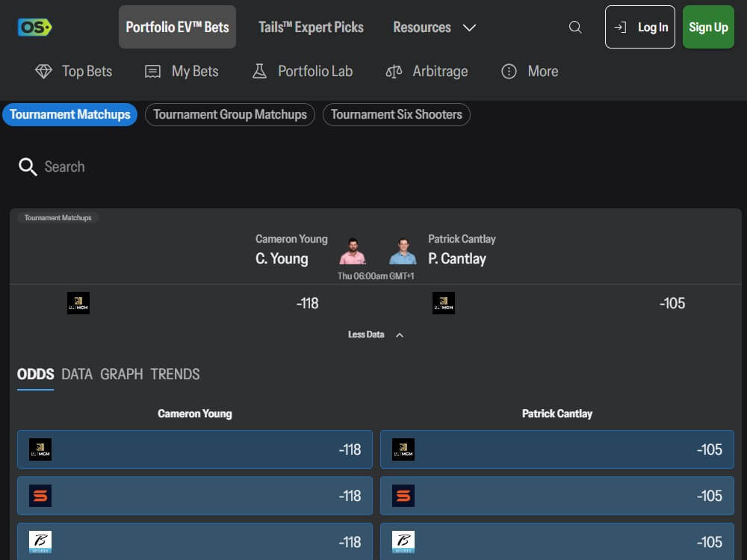Click the Portfolio Lab flask icon

point(259,71)
